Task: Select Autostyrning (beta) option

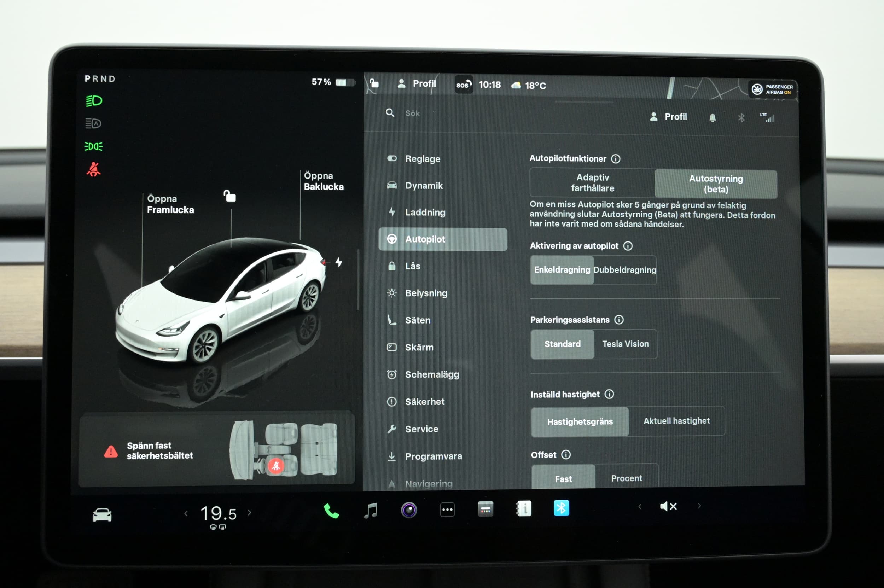Action: [x=716, y=184]
